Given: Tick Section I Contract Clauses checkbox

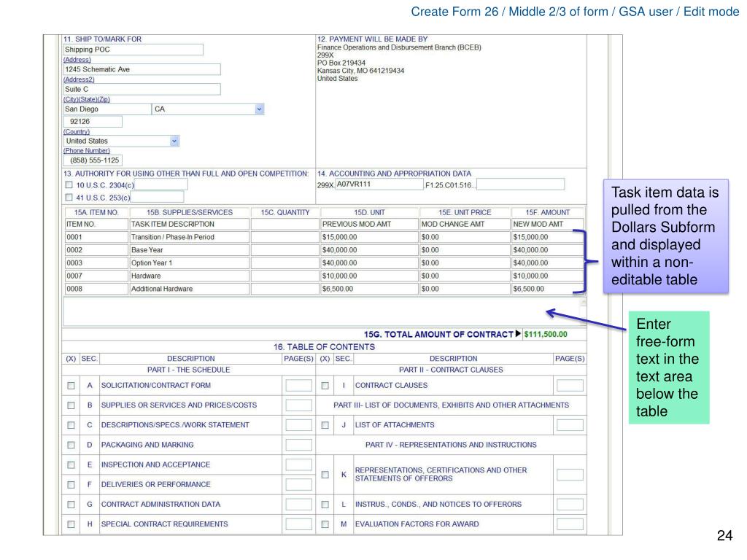Looking at the screenshot, I should coord(325,386).
